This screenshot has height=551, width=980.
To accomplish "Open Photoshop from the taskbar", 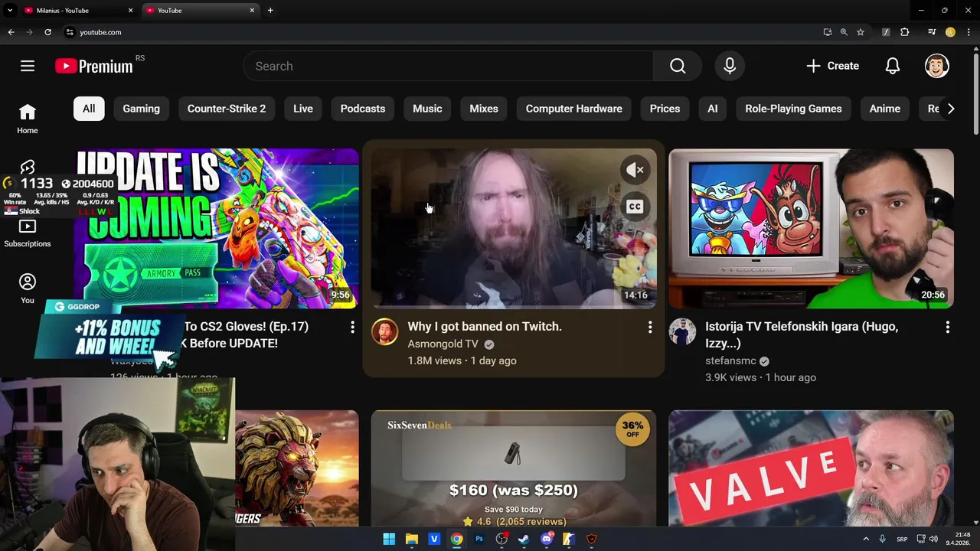I will pos(479,539).
